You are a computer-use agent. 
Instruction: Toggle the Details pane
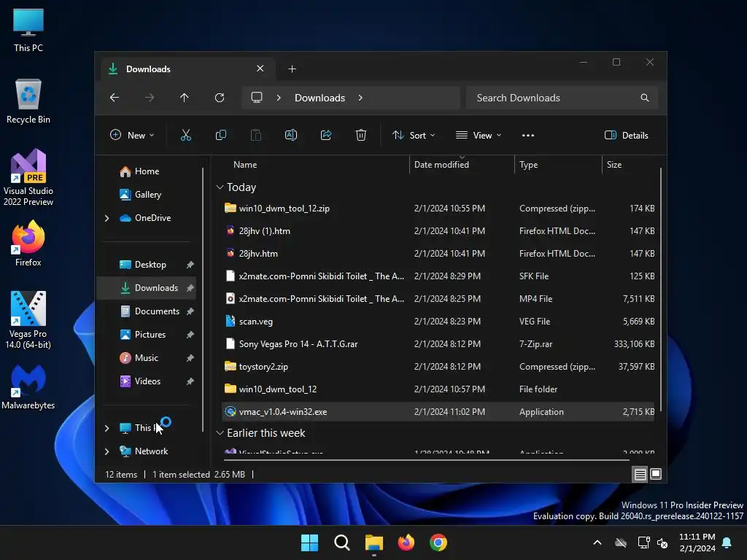[x=626, y=135]
